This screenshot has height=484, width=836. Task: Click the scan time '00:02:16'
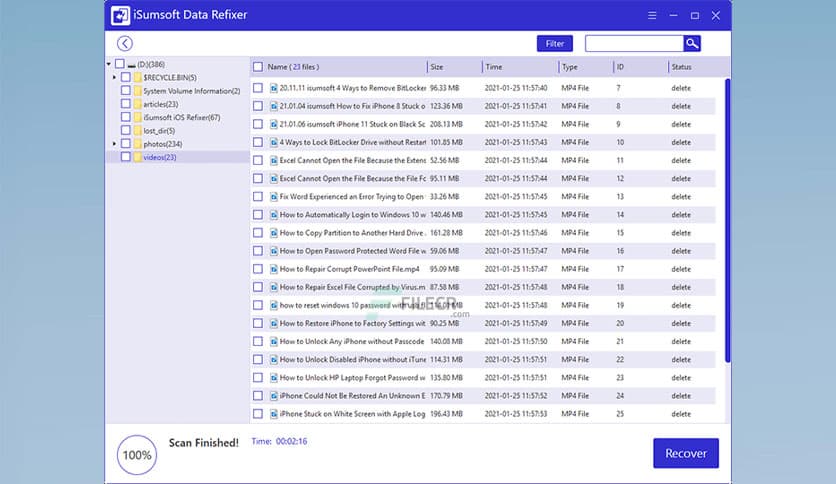click(291, 441)
